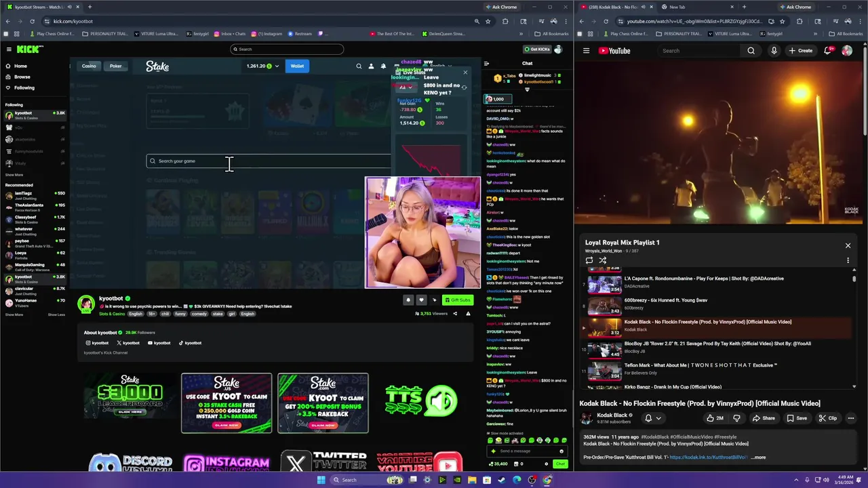Viewport: 868px width, 488px height.
Task: Close the live stats popup
Action: click(465, 72)
